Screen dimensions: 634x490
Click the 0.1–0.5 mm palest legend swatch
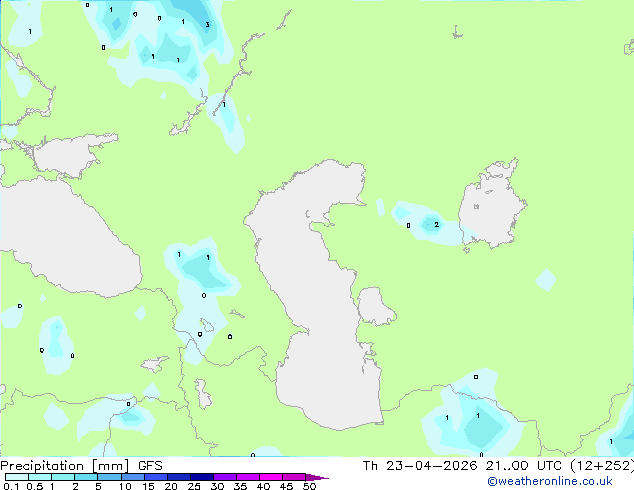pyautogui.click(x=17, y=477)
